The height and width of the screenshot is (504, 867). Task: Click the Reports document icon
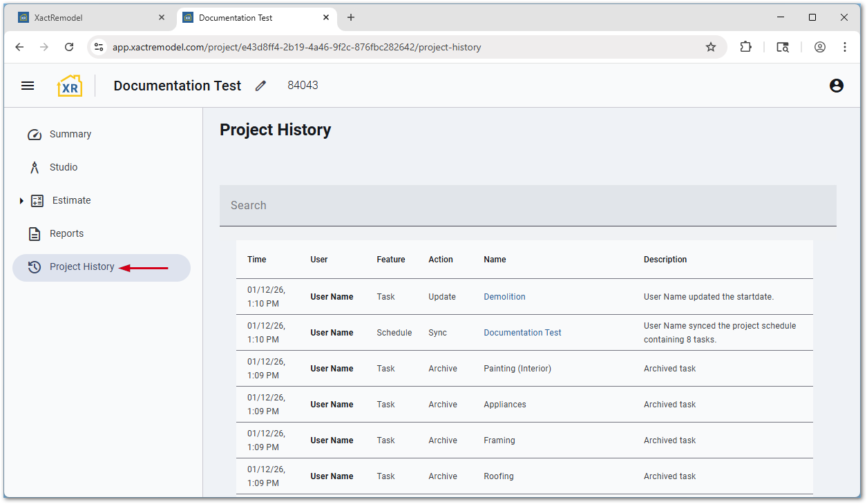(35, 233)
